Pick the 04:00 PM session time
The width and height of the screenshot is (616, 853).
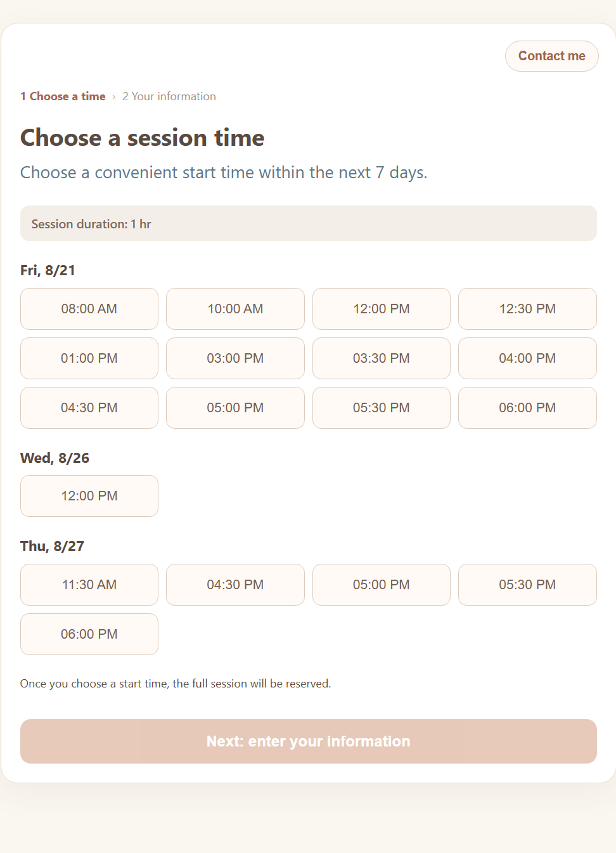click(527, 358)
